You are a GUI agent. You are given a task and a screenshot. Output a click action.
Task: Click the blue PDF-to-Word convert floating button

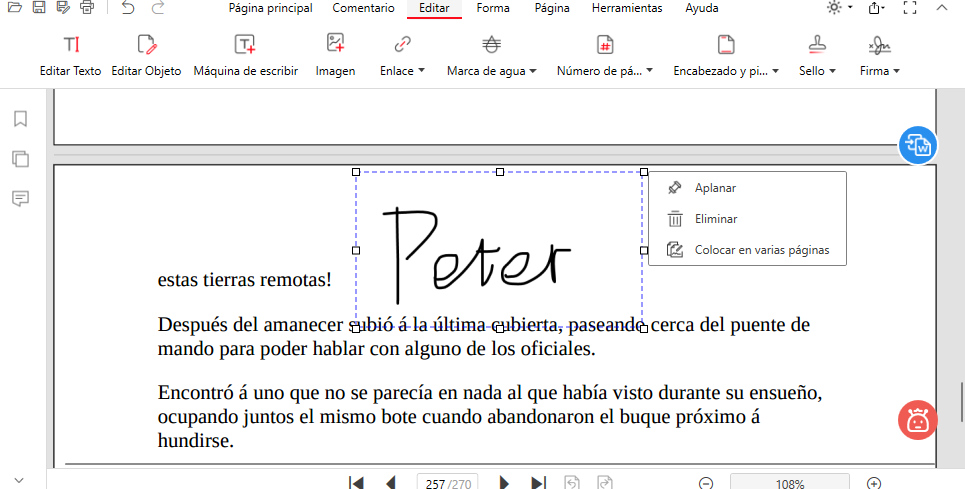917,145
